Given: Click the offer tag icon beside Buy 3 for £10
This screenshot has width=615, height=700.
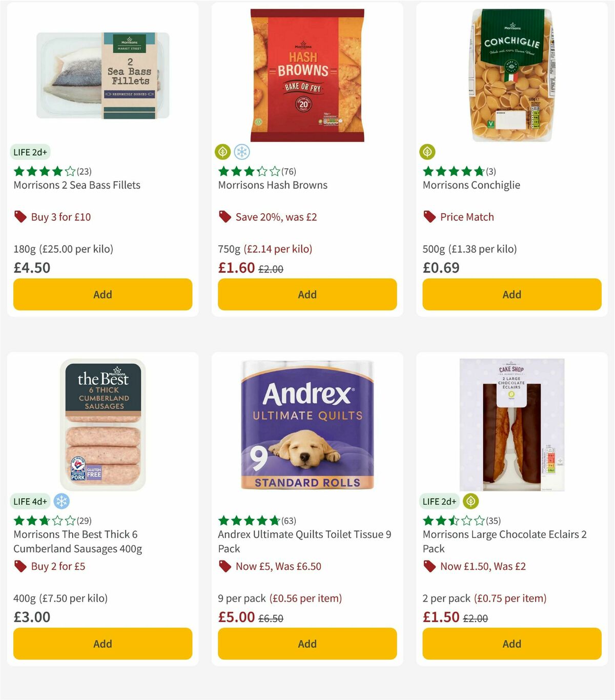Looking at the screenshot, I should coord(20,216).
